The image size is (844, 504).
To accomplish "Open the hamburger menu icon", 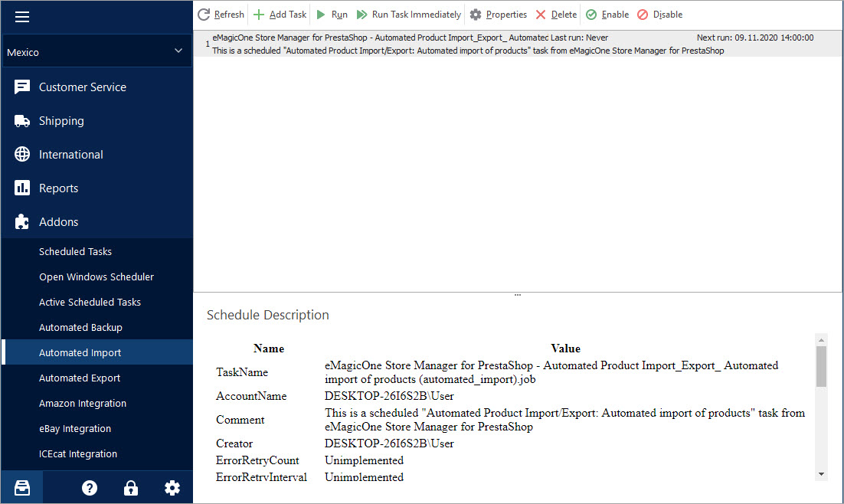I will (x=22, y=17).
